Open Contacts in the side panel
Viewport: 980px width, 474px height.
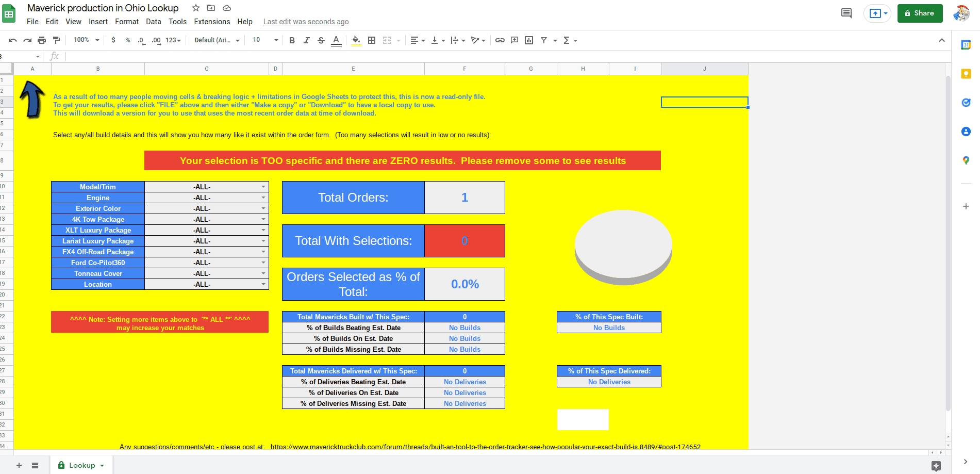966,132
